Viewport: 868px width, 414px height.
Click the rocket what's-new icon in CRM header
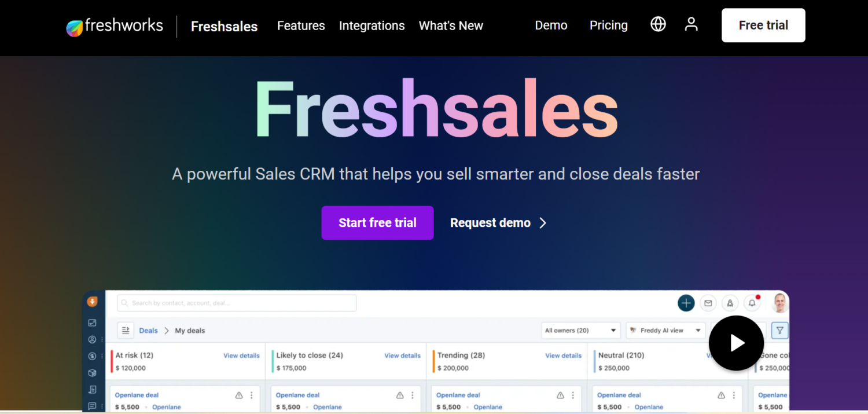point(730,303)
